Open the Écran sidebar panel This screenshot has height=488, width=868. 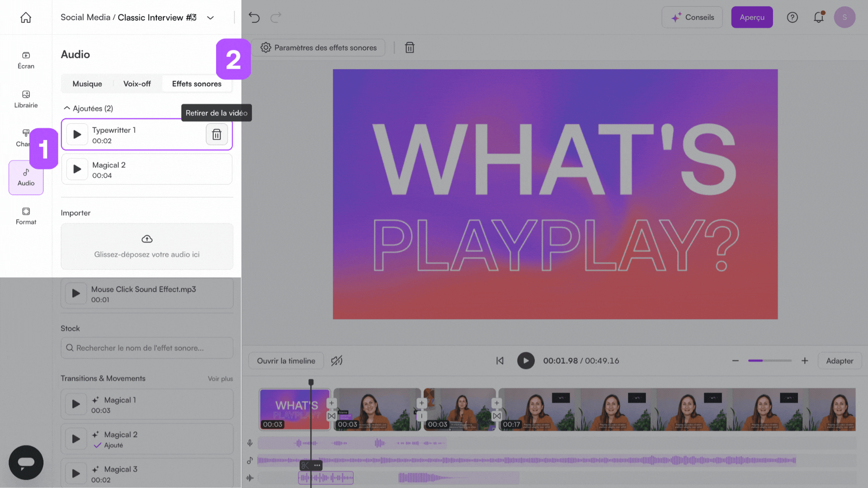point(26,60)
